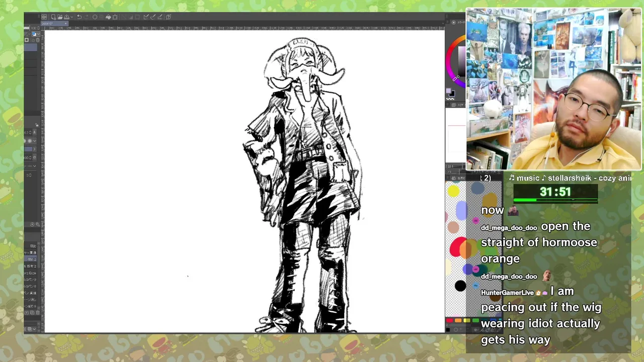
Task: Pick the yellow blob on the color mixing palette
Action: (x=453, y=191)
